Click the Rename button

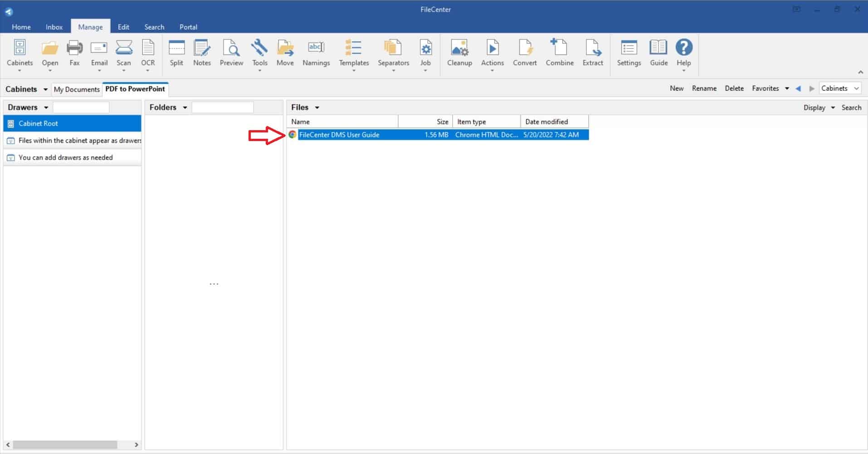pyautogui.click(x=704, y=88)
